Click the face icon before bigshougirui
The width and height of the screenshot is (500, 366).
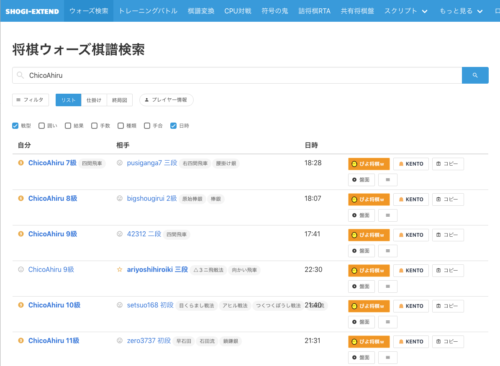coord(120,198)
